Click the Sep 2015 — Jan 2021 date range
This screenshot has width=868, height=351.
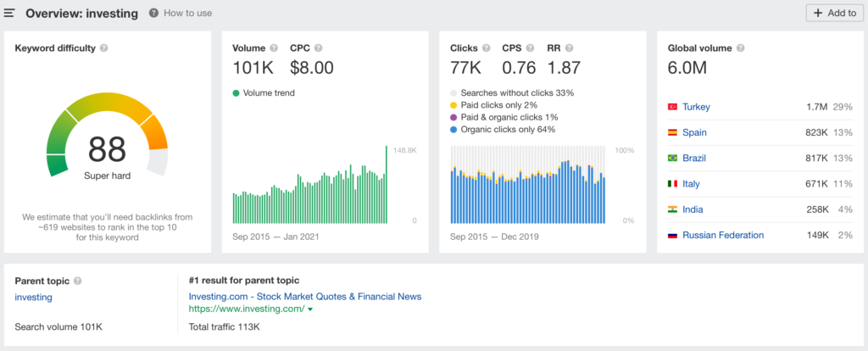275,237
